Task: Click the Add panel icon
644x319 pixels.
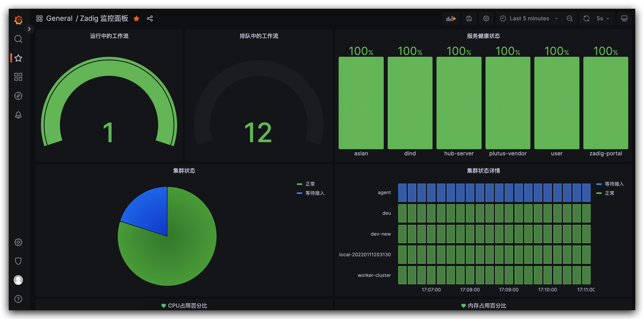Action: 451,19
